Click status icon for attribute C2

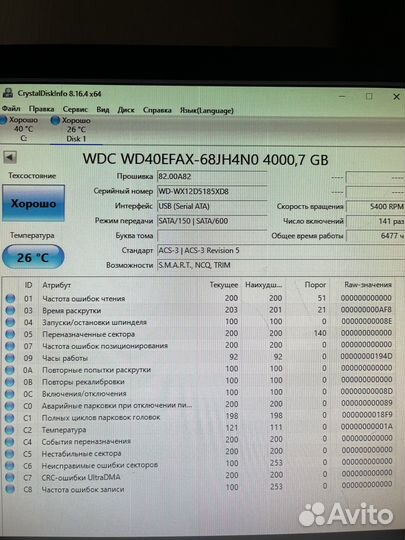pos(10,430)
